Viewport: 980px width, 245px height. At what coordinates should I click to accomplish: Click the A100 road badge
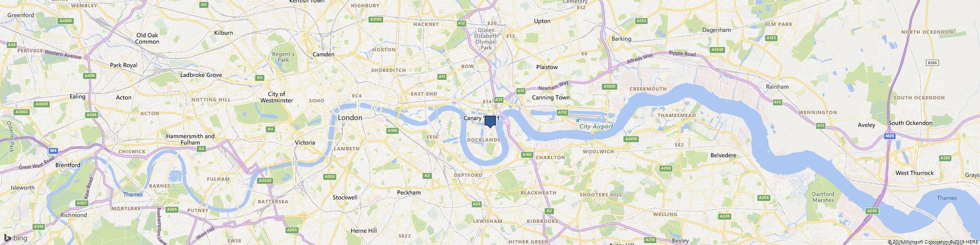click(x=392, y=130)
